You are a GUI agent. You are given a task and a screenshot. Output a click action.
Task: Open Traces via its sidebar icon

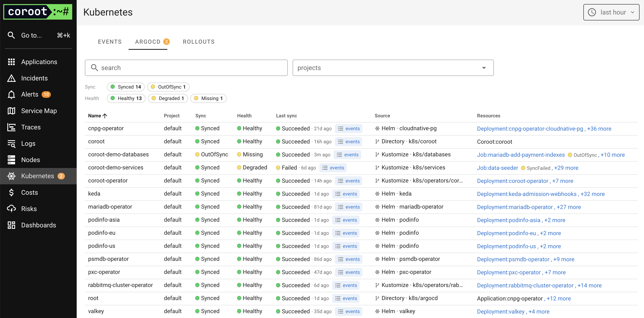click(11, 127)
